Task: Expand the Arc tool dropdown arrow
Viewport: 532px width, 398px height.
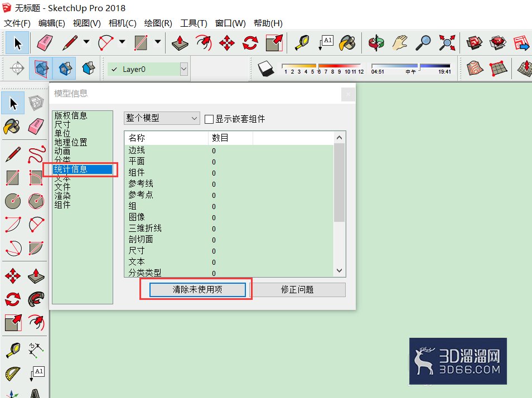Action: 122,42
